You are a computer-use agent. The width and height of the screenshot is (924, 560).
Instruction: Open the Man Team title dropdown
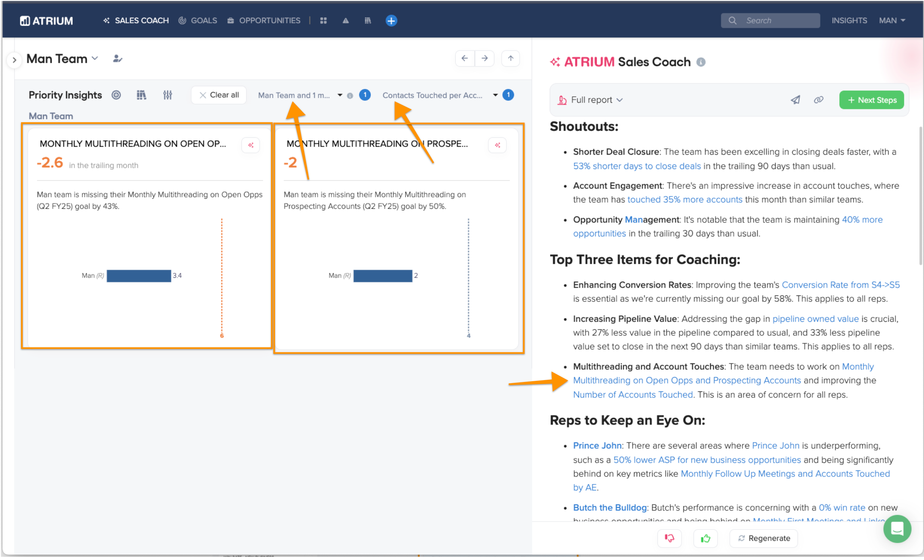pos(62,59)
